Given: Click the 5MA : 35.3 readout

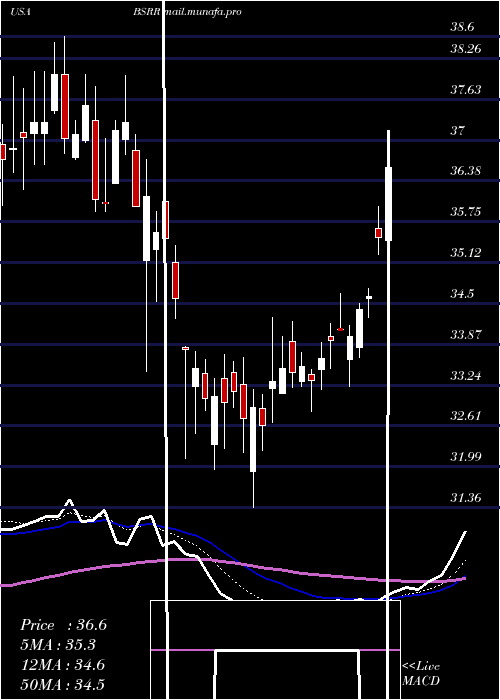Looking at the screenshot, I should pyautogui.click(x=58, y=645).
